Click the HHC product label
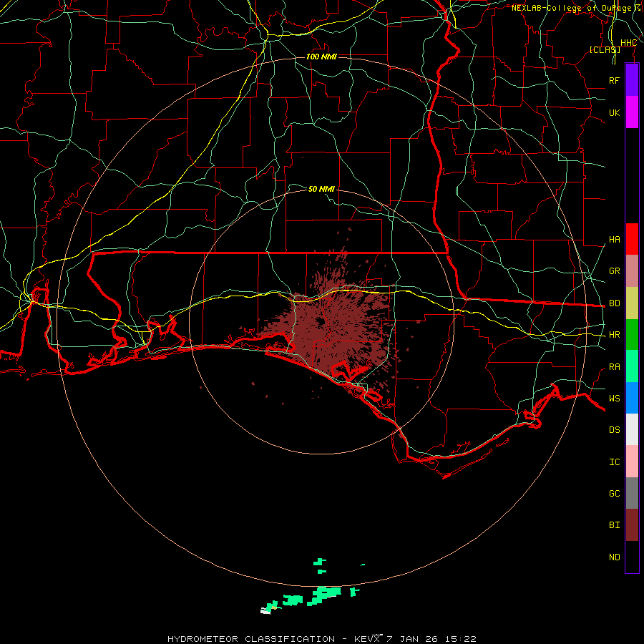644x644 pixels. point(628,43)
